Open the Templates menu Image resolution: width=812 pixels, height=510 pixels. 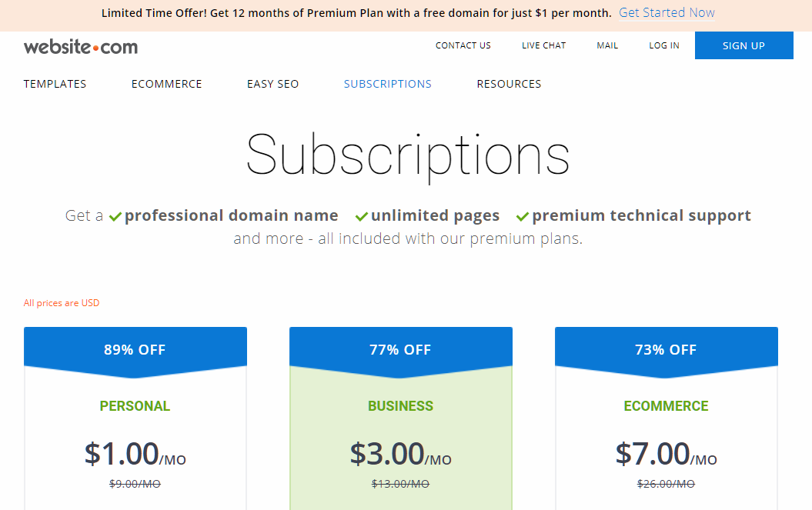pos(55,84)
